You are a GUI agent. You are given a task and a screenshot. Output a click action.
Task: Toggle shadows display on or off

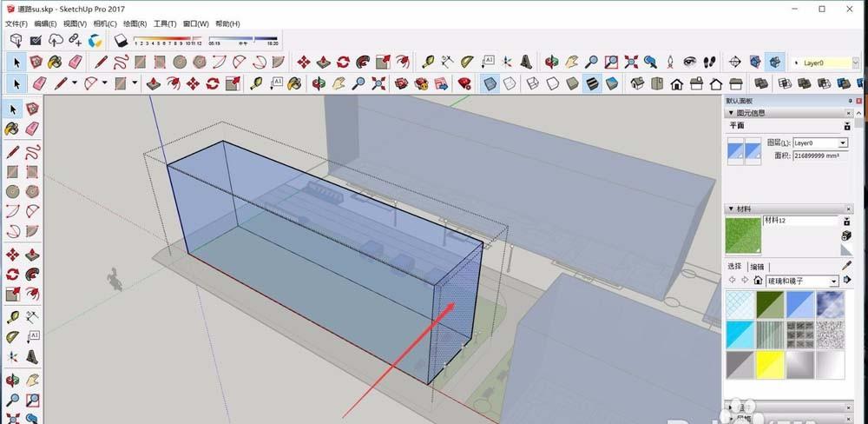(x=121, y=41)
